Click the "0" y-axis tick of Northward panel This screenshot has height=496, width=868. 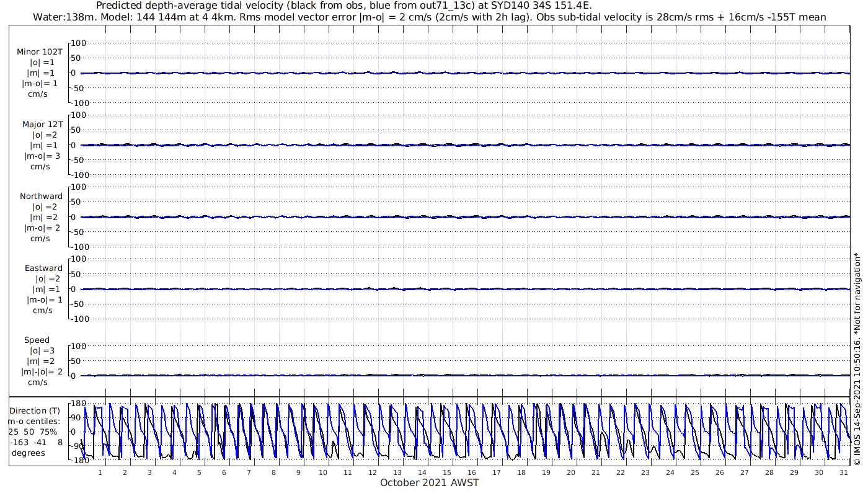(x=73, y=217)
